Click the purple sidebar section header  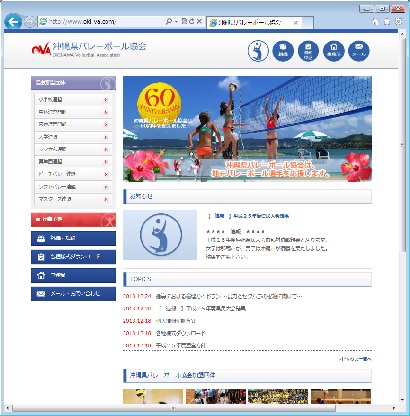(73, 83)
